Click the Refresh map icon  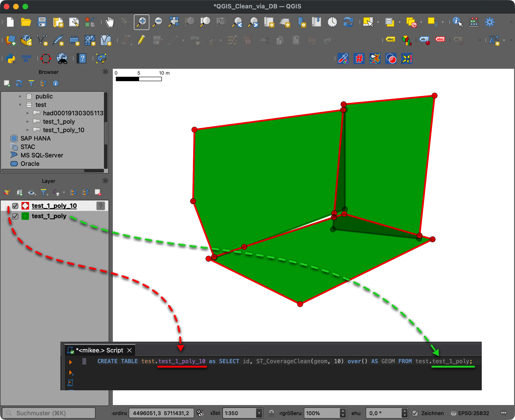(348, 22)
